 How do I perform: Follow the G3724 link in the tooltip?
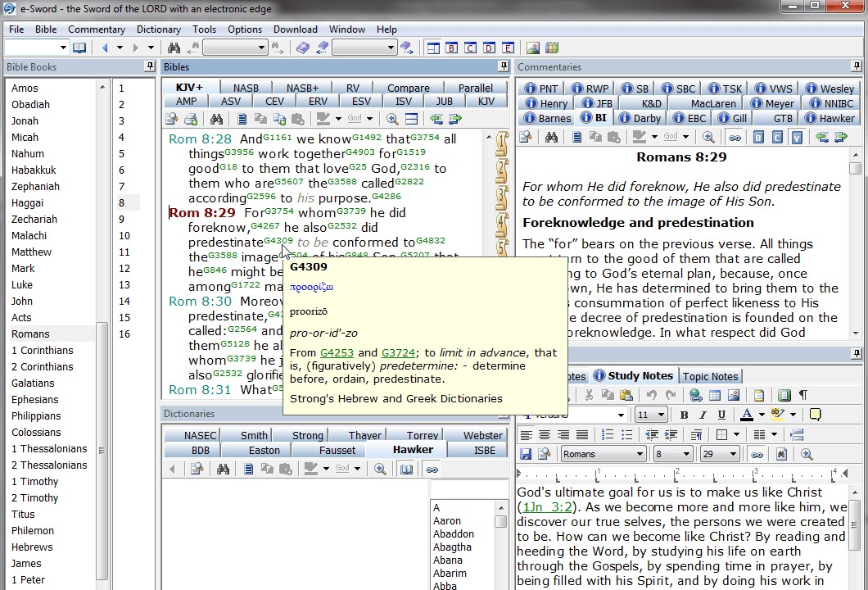[x=399, y=353]
